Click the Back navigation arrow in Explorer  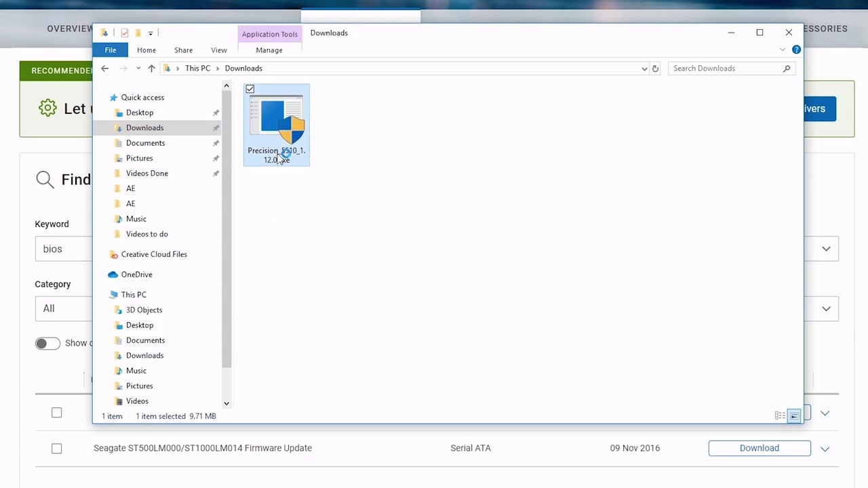click(x=104, y=68)
